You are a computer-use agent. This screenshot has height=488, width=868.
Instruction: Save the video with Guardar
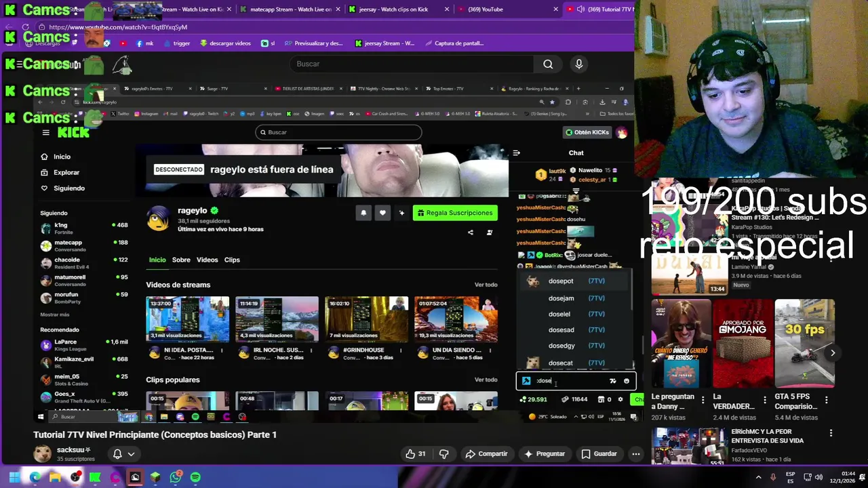(x=599, y=454)
